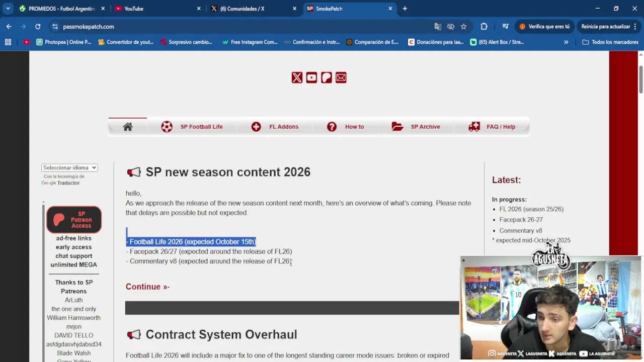Click the Contract System Overhaul heading
Image resolution: width=644 pixels, height=362 pixels.
coord(221,335)
